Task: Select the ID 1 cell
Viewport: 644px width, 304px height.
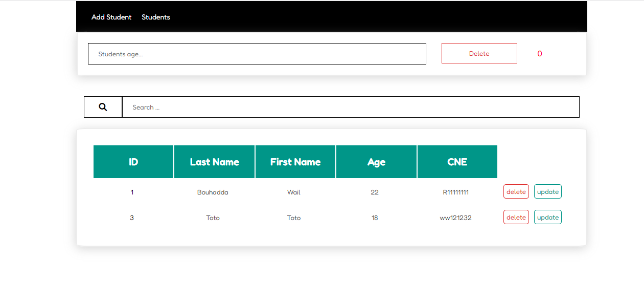Action: pyautogui.click(x=132, y=192)
